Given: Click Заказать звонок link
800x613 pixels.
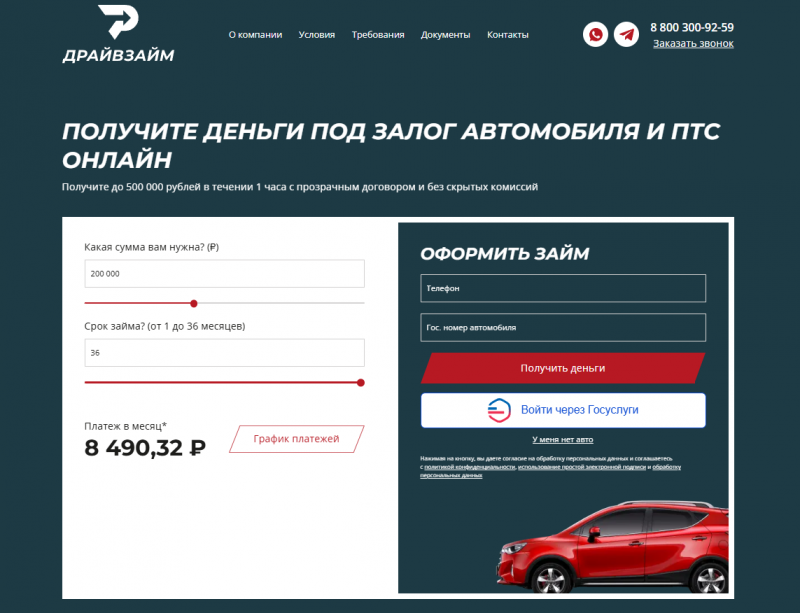Looking at the screenshot, I should tap(693, 44).
